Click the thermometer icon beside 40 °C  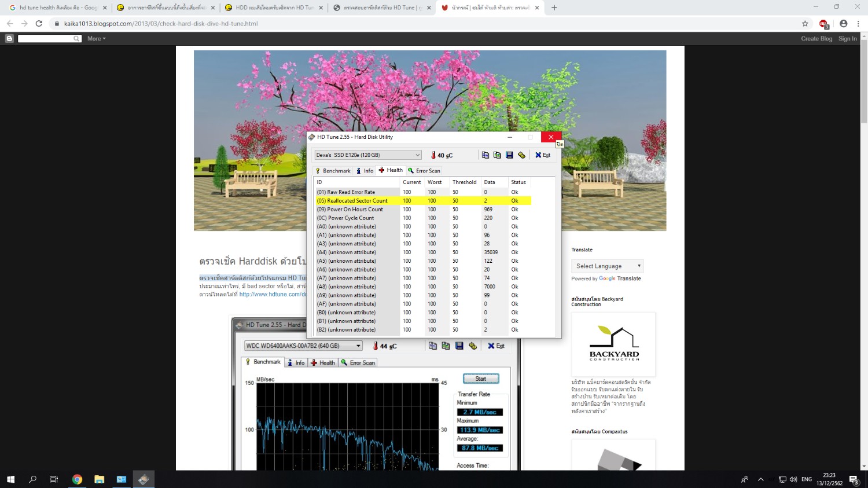click(x=433, y=155)
